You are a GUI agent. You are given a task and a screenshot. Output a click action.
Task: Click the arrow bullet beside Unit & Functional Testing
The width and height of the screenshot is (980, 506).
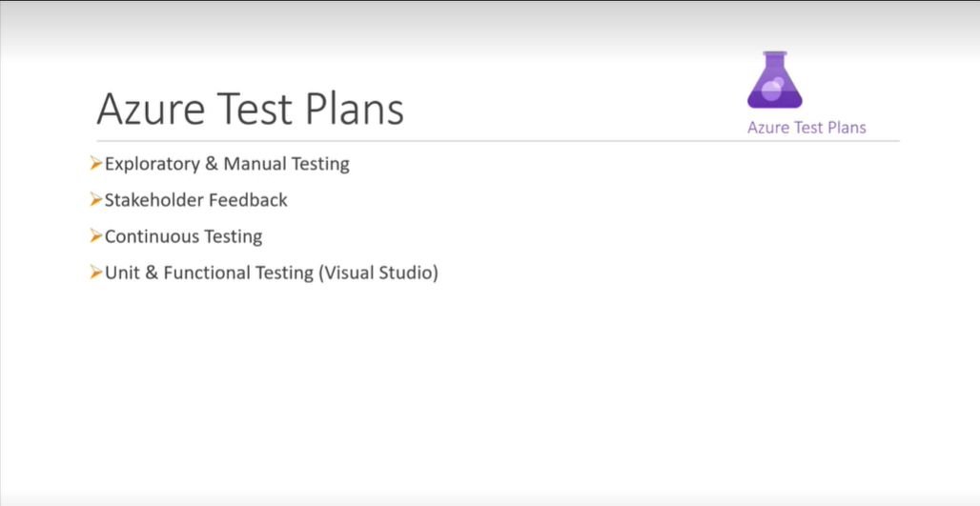point(96,273)
